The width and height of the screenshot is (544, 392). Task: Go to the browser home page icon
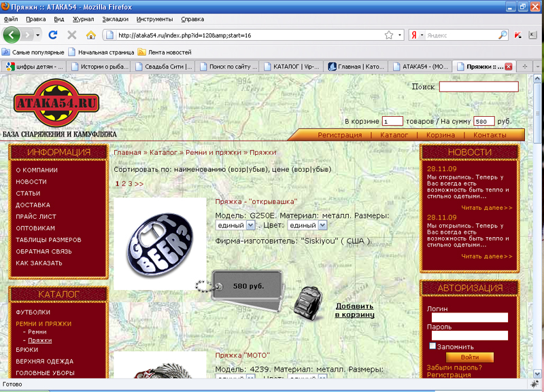(90, 35)
